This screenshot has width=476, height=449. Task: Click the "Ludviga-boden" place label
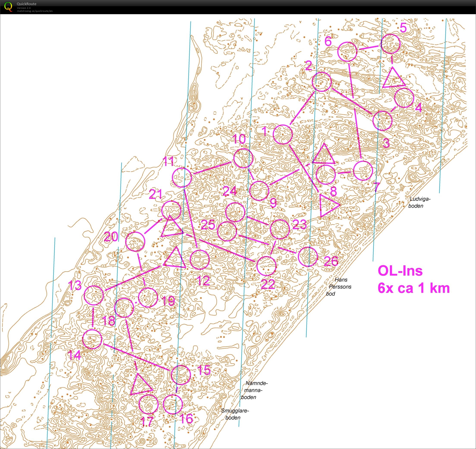[419, 202]
